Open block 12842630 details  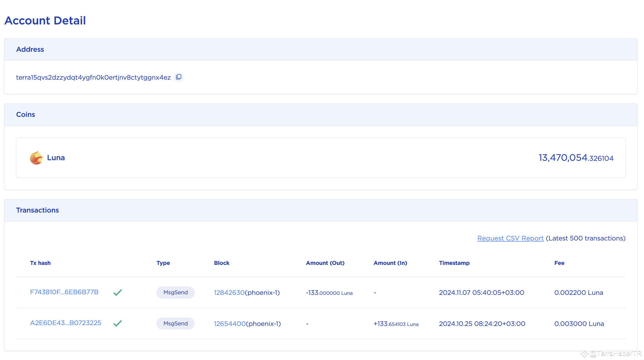[x=229, y=293]
